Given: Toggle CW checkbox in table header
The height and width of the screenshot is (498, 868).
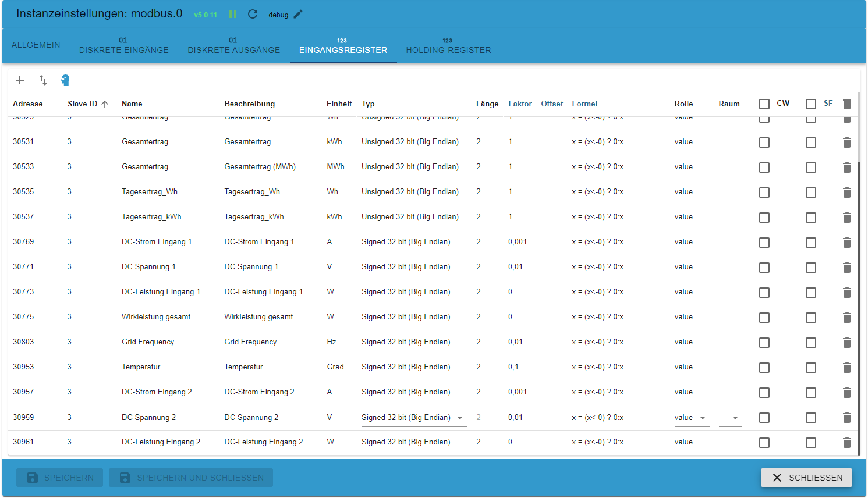Looking at the screenshot, I should 764,104.
